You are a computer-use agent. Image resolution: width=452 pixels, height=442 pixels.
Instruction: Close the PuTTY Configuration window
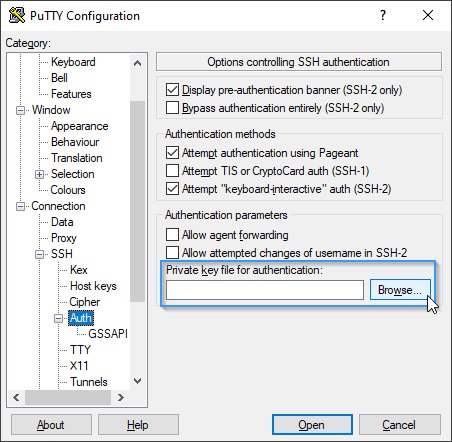pos(428,15)
